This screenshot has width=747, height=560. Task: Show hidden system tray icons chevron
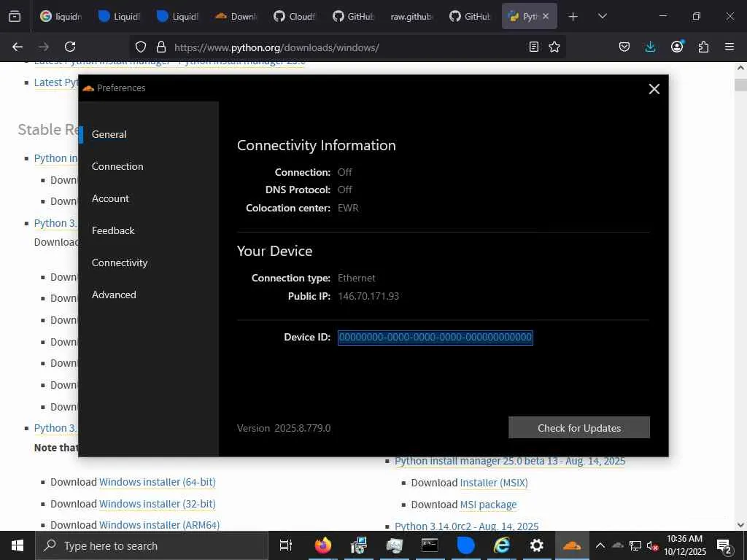click(x=600, y=545)
